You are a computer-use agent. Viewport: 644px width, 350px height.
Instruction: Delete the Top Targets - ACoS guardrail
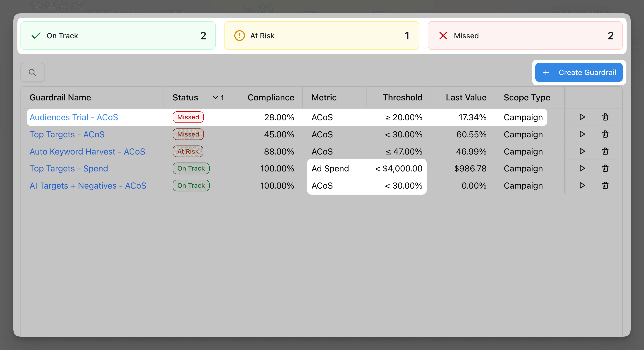(605, 134)
